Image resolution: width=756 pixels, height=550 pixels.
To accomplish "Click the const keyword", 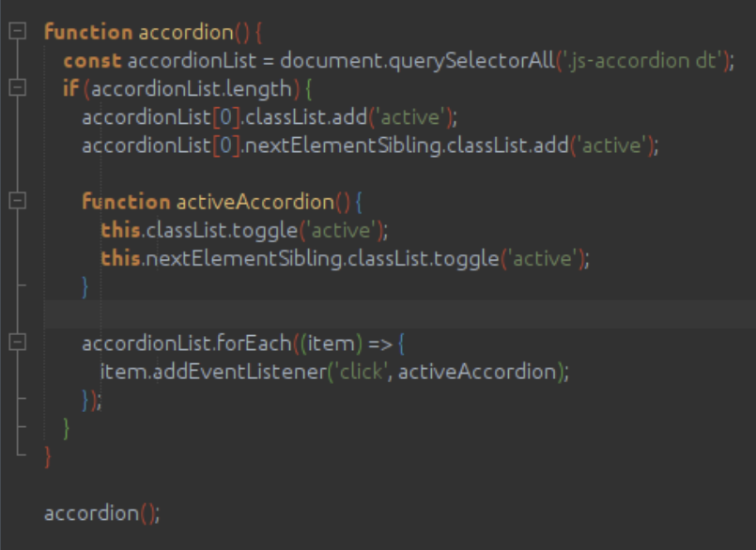I will 92,61.
